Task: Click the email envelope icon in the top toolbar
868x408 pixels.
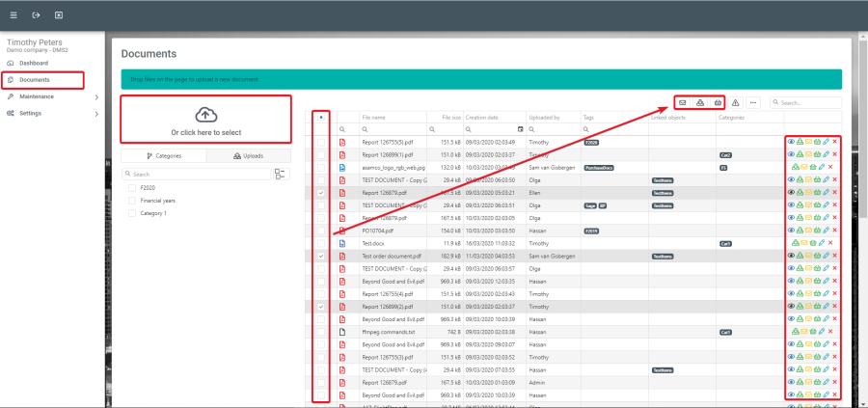Action: point(683,102)
